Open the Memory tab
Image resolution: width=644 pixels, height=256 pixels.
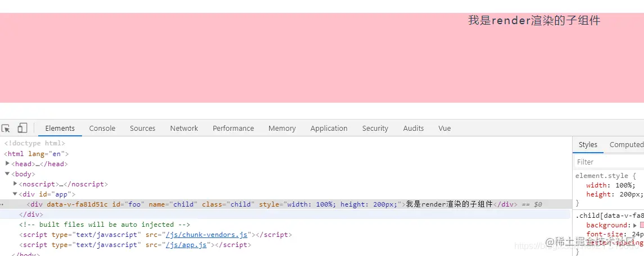tap(282, 129)
